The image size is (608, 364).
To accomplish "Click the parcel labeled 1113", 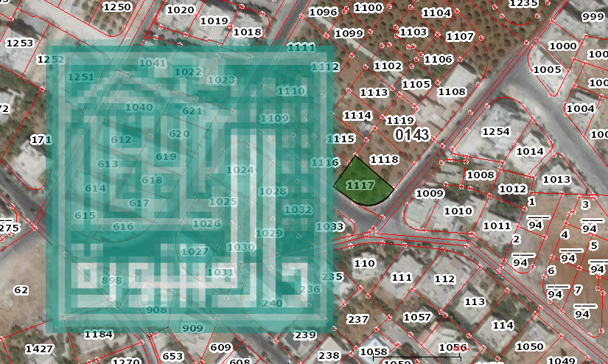I will (x=374, y=92).
